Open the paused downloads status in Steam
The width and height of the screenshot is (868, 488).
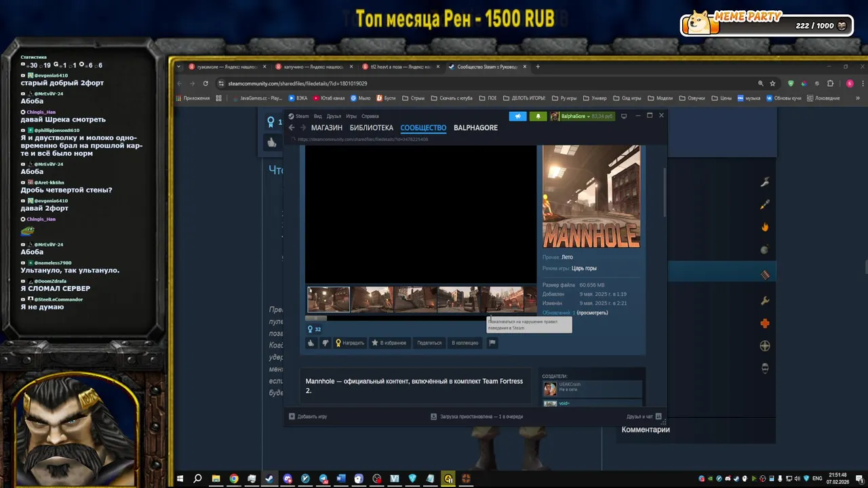pos(477,417)
